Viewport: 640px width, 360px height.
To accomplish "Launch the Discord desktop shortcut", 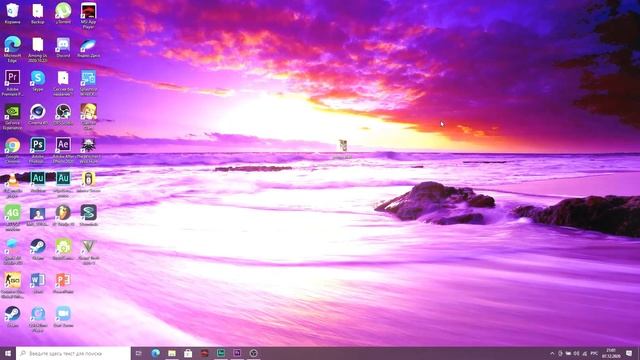I will coord(63,45).
